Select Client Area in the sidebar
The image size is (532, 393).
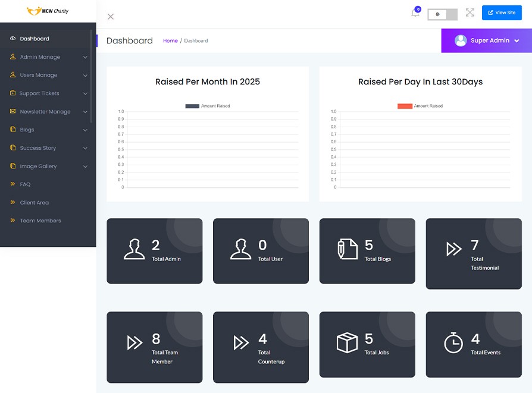click(34, 203)
